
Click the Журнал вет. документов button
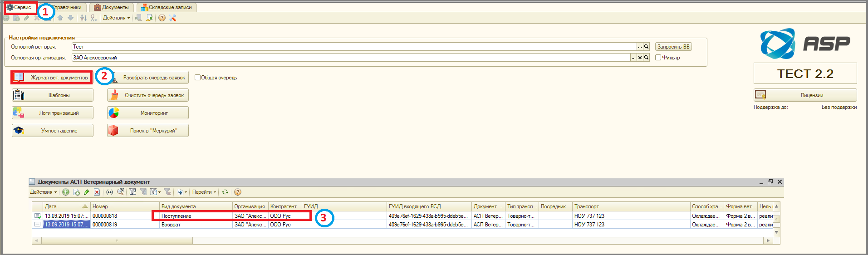coord(52,78)
